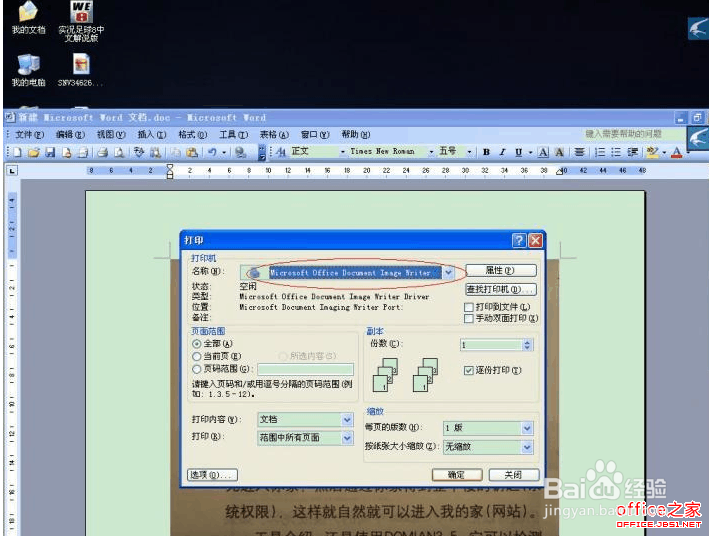Click the Copy toolbar icon
The height and width of the screenshot is (536, 709).
point(175,152)
